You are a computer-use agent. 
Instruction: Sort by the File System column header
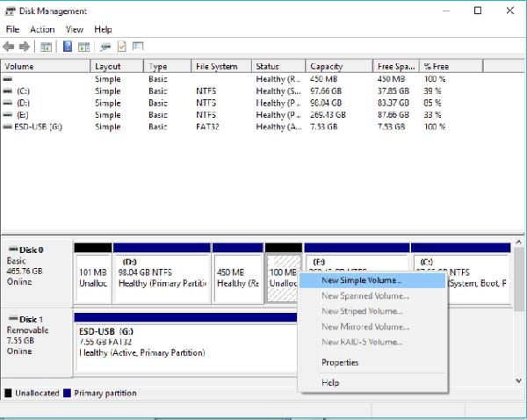tap(217, 67)
